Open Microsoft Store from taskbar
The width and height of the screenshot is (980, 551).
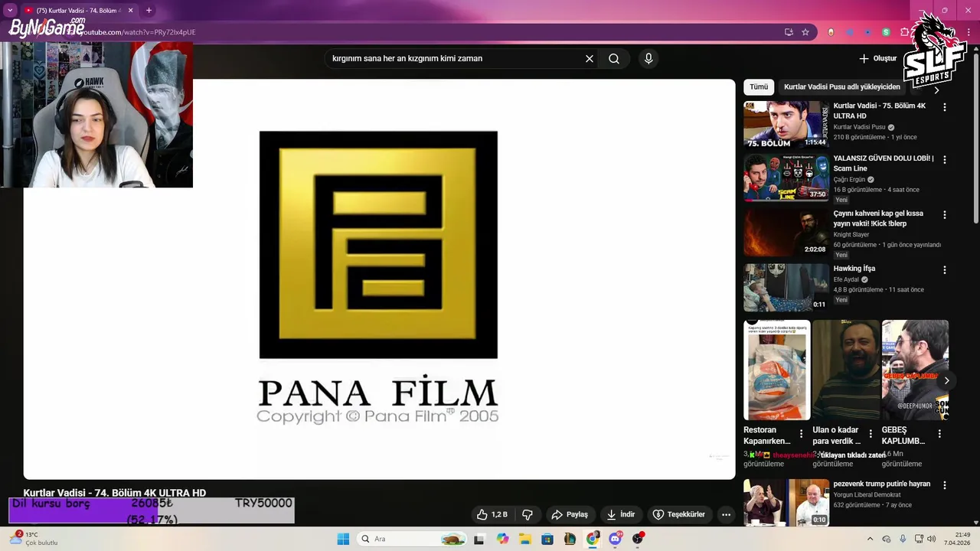coord(547,539)
